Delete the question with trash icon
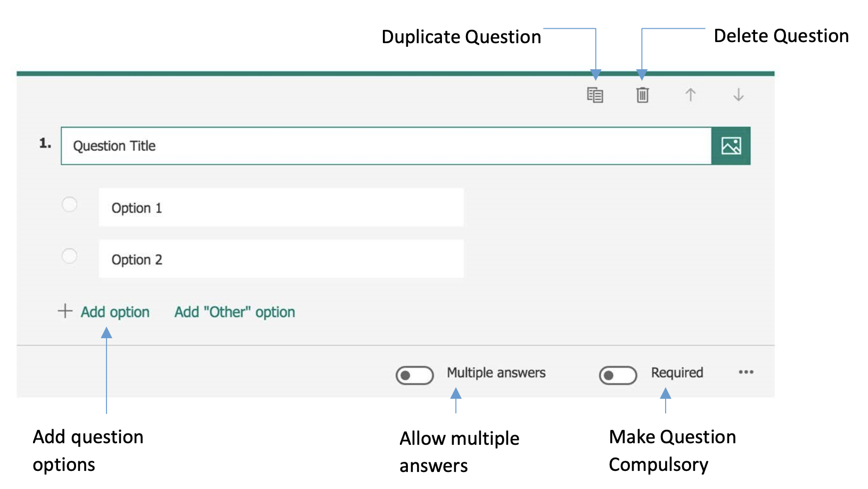The width and height of the screenshot is (868, 489). [x=642, y=95]
